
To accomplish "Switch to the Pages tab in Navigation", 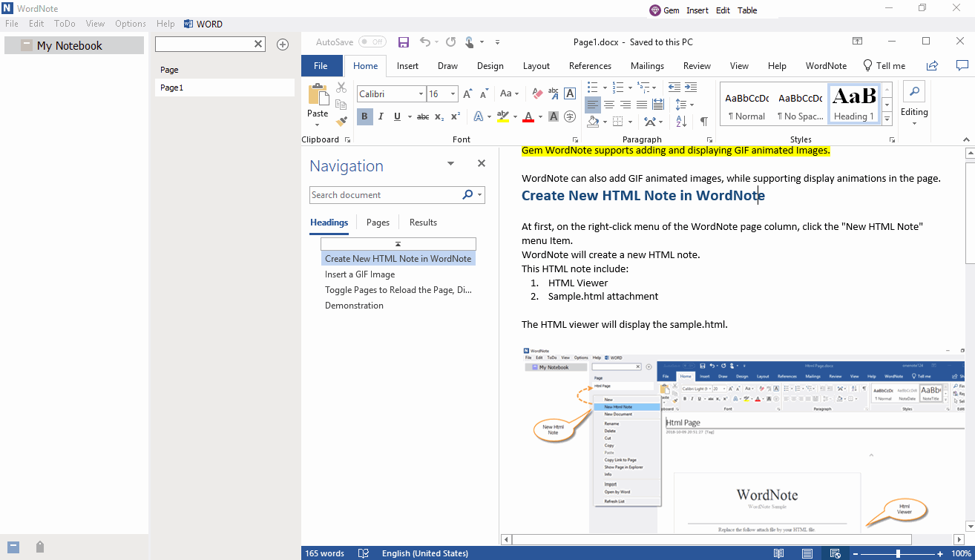I will coord(378,223).
